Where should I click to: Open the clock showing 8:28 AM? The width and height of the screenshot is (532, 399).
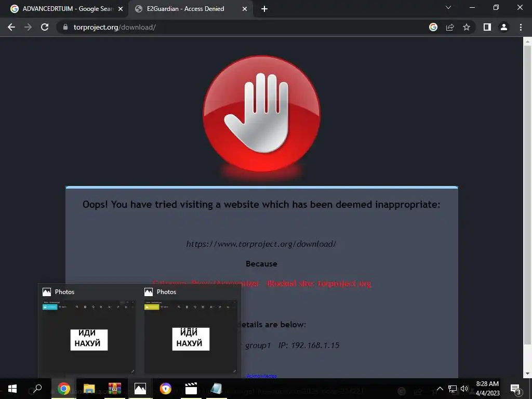coord(487,389)
